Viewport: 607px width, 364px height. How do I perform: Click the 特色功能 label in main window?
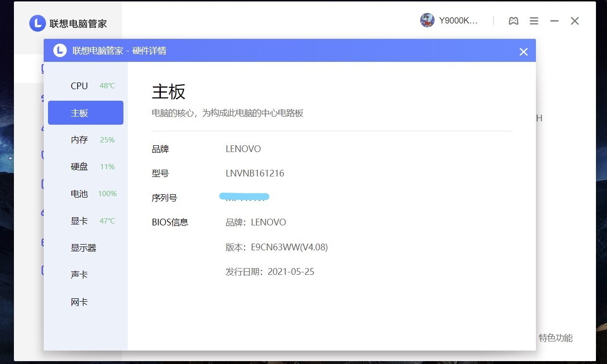pyautogui.click(x=556, y=338)
